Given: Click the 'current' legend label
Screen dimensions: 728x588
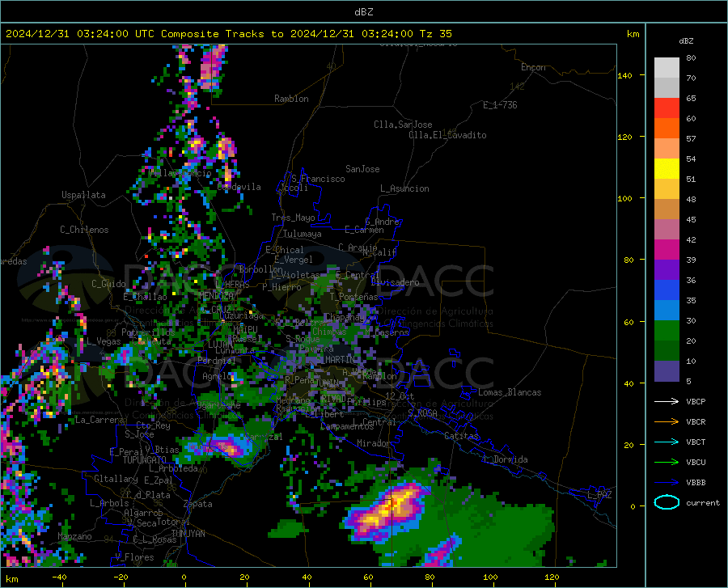Looking at the screenshot, I should pos(702,502).
